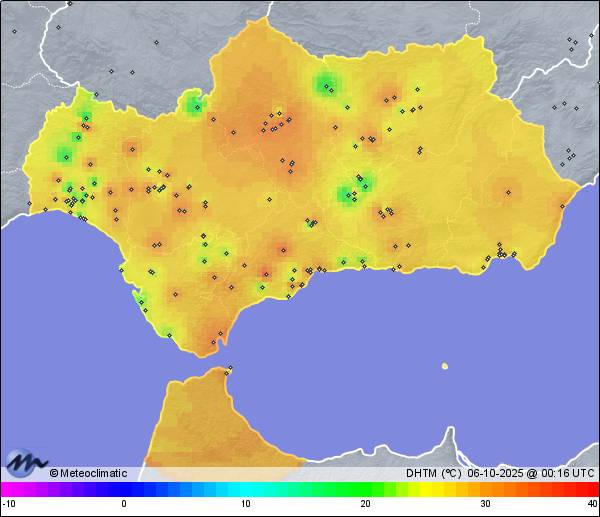This screenshot has width=600, height=517.
Task: Click the blue segment of the temperature scale
Action: click(150, 489)
